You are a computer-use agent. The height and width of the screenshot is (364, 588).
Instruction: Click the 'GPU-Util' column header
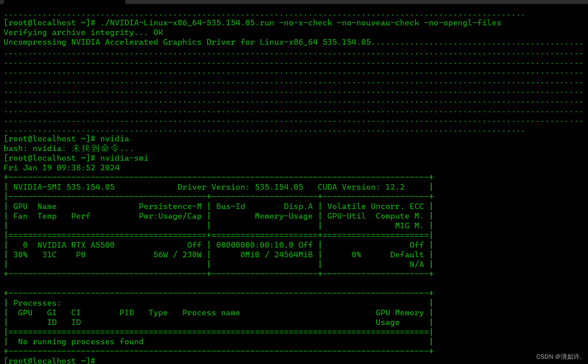pyautogui.click(x=347, y=216)
